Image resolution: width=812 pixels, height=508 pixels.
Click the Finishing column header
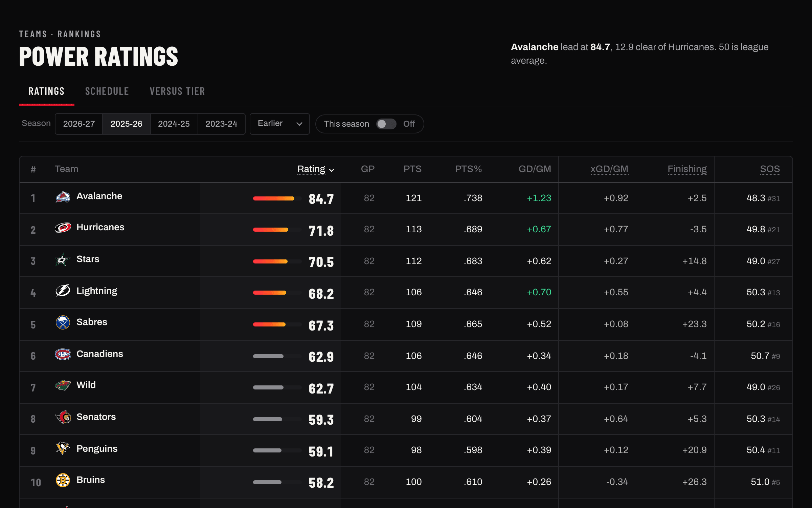[687, 169]
